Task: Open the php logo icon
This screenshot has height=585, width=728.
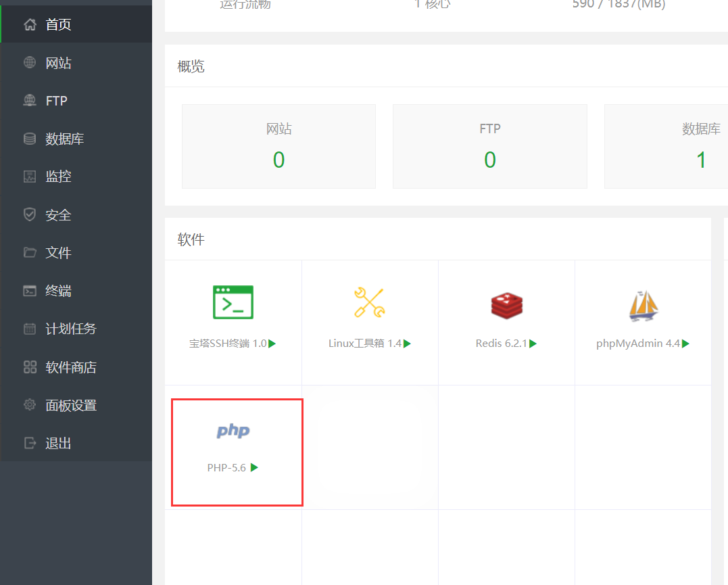Action: click(233, 431)
